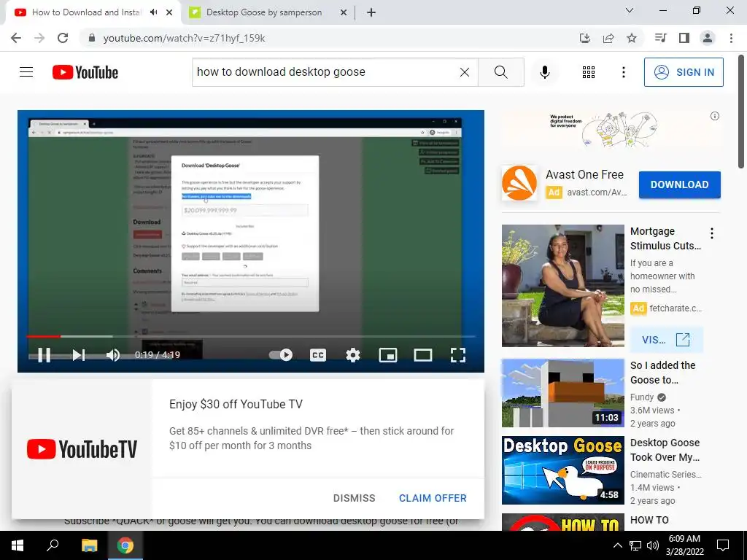Image resolution: width=747 pixels, height=560 pixels.
Task: Click the search magnifier button
Action: pos(500,72)
